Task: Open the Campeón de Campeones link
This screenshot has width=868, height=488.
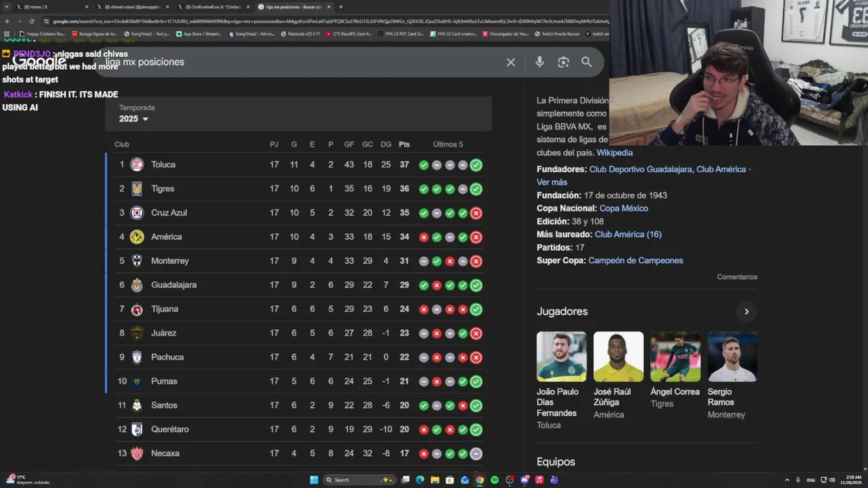Action: click(x=635, y=261)
